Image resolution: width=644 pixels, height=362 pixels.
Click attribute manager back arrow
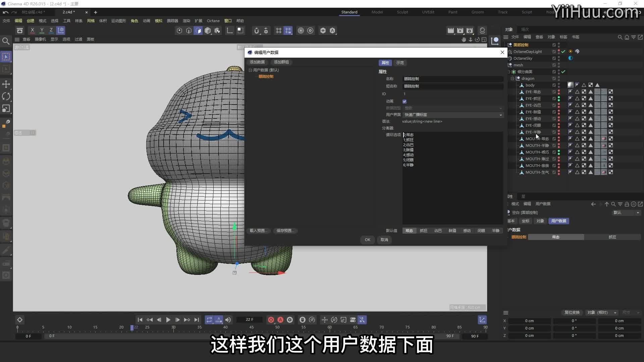click(593, 204)
